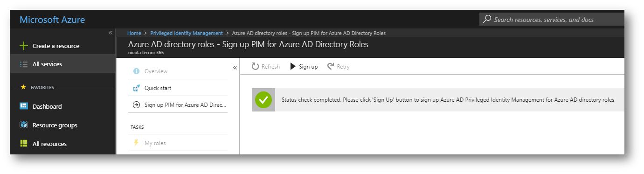The width and height of the screenshot is (644, 174).
Task: Click the Sign up toolbar button
Action: [x=304, y=67]
